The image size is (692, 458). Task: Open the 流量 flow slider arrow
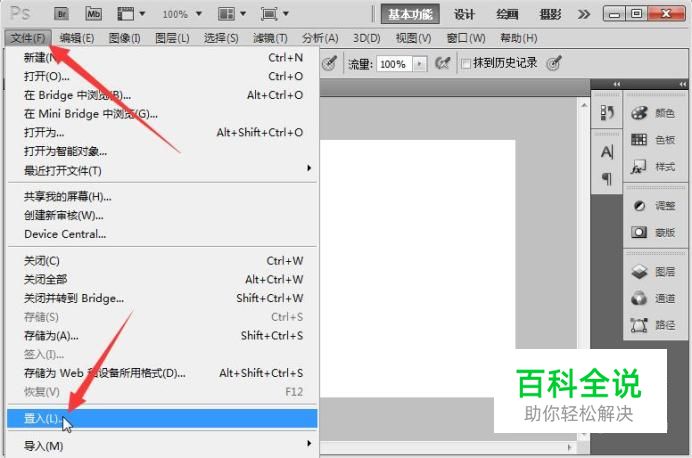[419, 64]
